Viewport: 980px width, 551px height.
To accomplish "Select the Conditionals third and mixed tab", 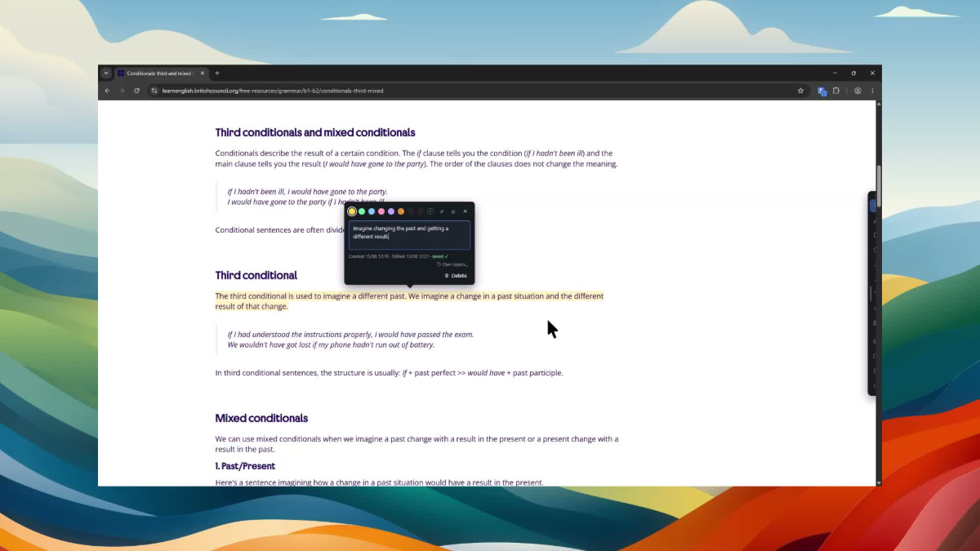I will (x=162, y=73).
